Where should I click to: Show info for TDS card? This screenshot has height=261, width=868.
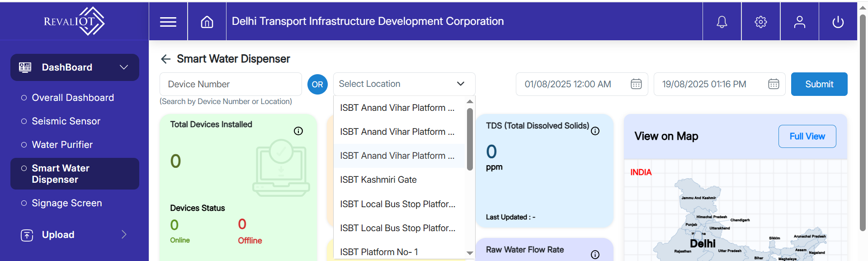[x=595, y=131]
